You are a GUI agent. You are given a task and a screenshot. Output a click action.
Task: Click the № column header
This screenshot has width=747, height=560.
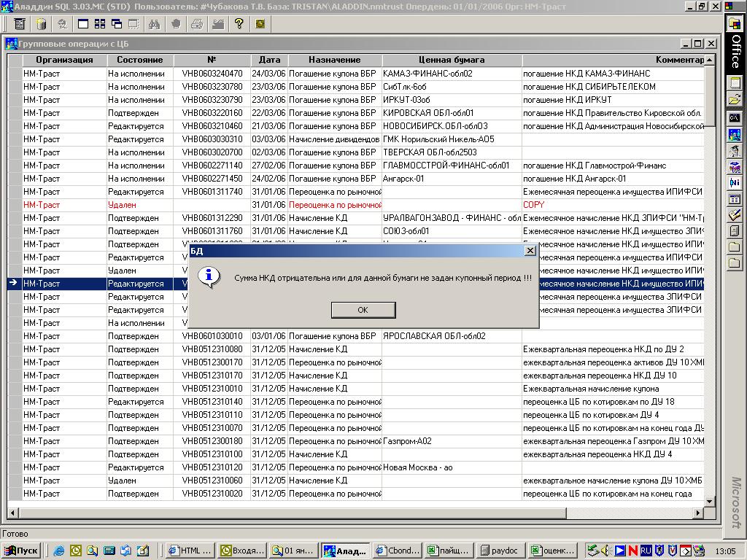(212, 60)
